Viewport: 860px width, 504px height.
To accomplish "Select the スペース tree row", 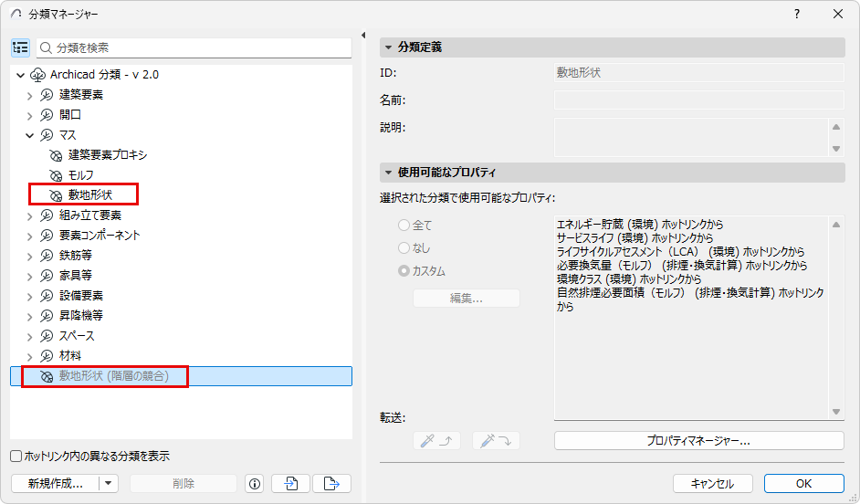I will click(x=181, y=336).
